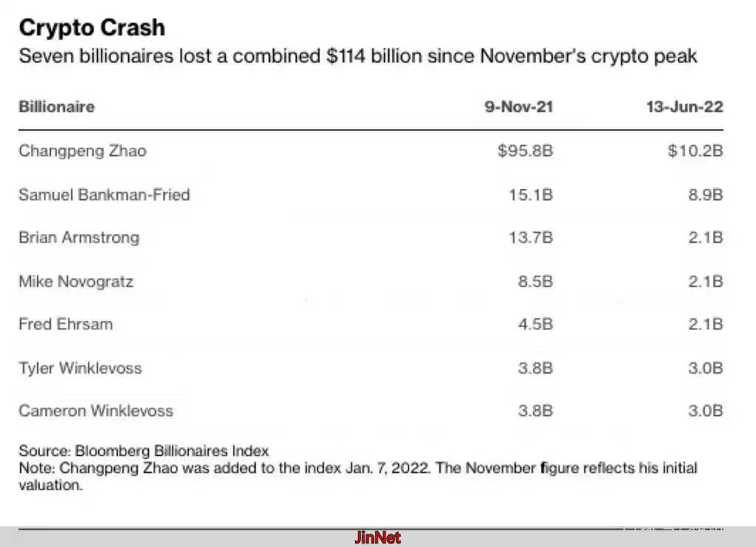The height and width of the screenshot is (547, 756).
Task: Select the Cameron Winklevoss name
Action: [x=96, y=410]
